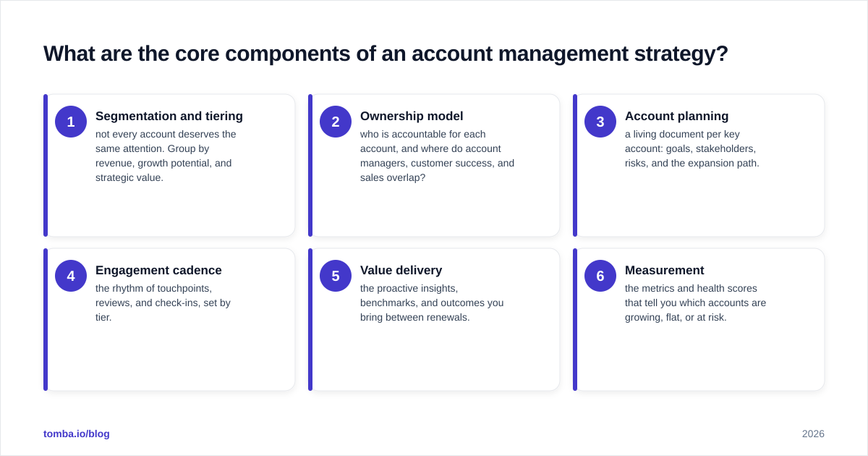Click the number 5 circle badge

(x=336, y=276)
